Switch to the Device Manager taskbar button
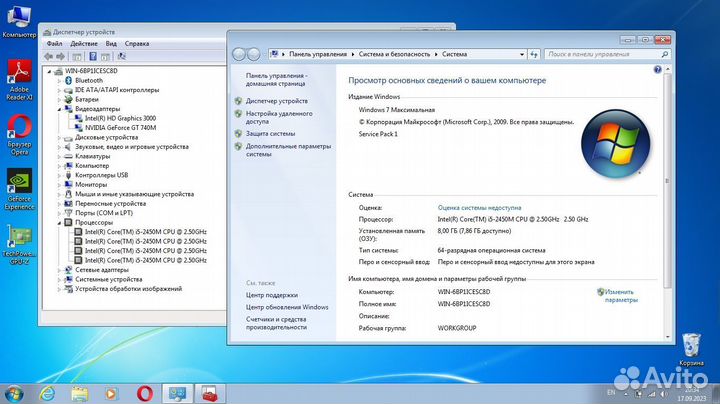Viewport: 720px width, 404px height. (209, 393)
